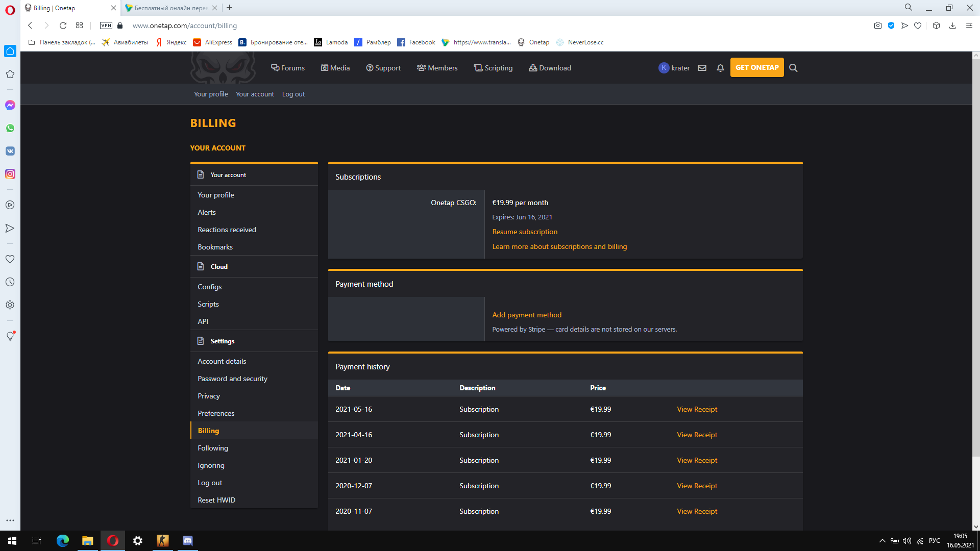Image resolution: width=980 pixels, height=551 pixels.
Task: Open Support navigation item
Action: coord(383,68)
